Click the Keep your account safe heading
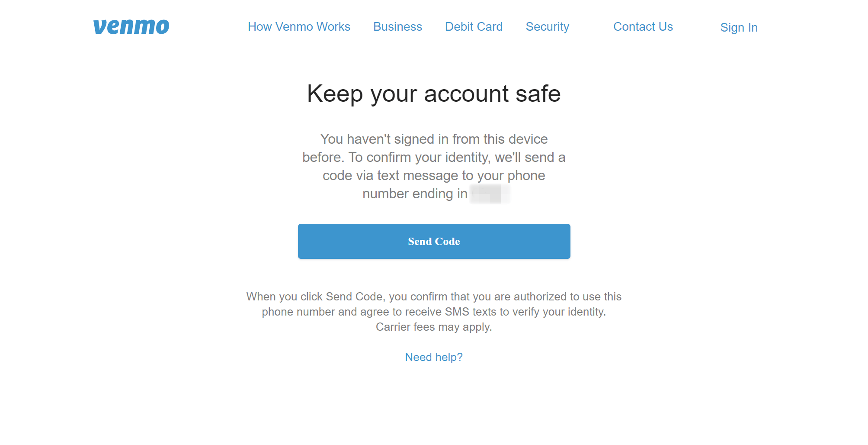The height and width of the screenshot is (445, 868). [x=434, y=94]
